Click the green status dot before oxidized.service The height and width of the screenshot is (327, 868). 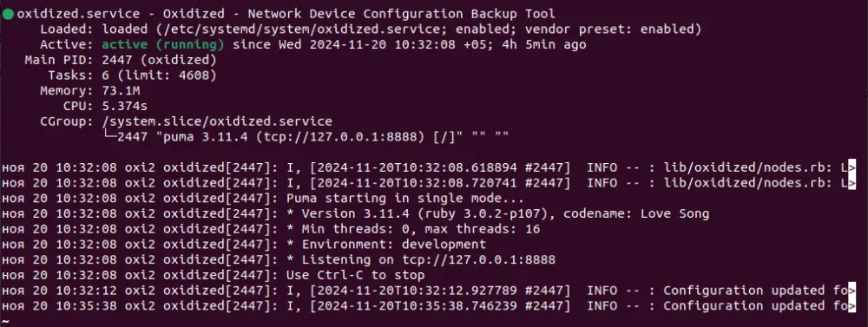[8, 15]
